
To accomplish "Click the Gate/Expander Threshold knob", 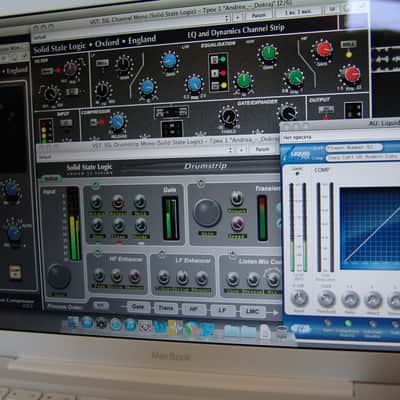I will click(x=228, y=117).
